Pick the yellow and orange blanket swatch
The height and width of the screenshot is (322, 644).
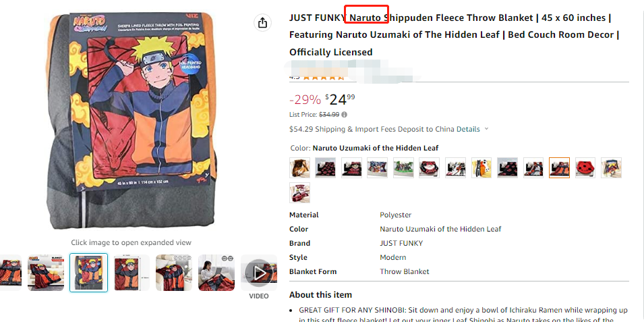481,167
